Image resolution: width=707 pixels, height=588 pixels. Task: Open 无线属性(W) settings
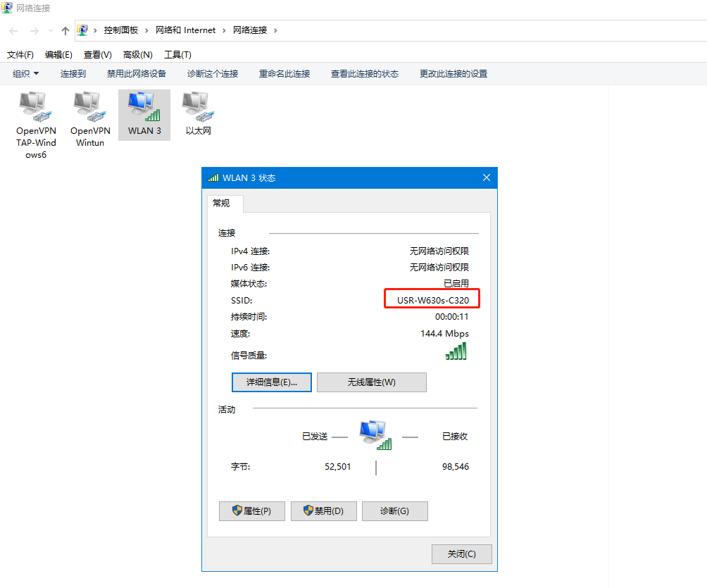tap(371, 382)
